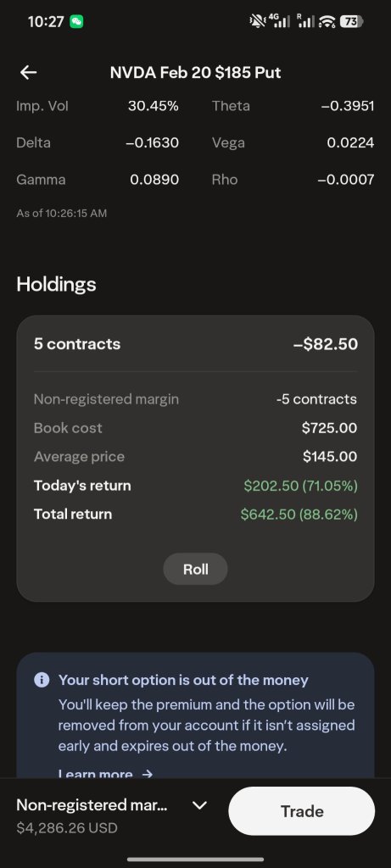391x868 pixels.
Task: Tap the info circle icon in notice
Action: [x=42, y=680]
